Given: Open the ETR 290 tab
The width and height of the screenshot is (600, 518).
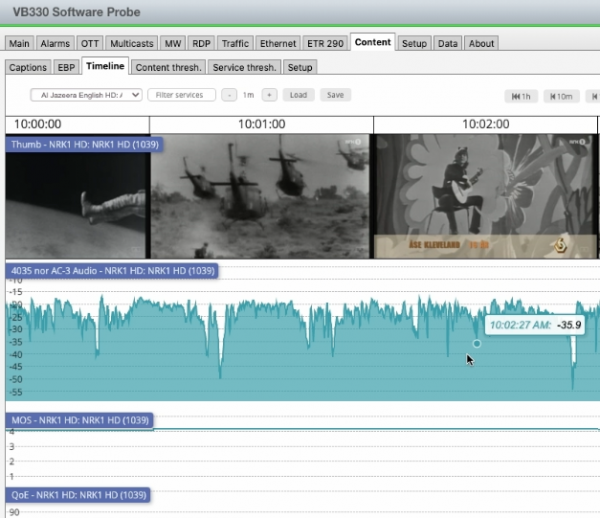Looking at the screenshot, I should pos(325,43).
